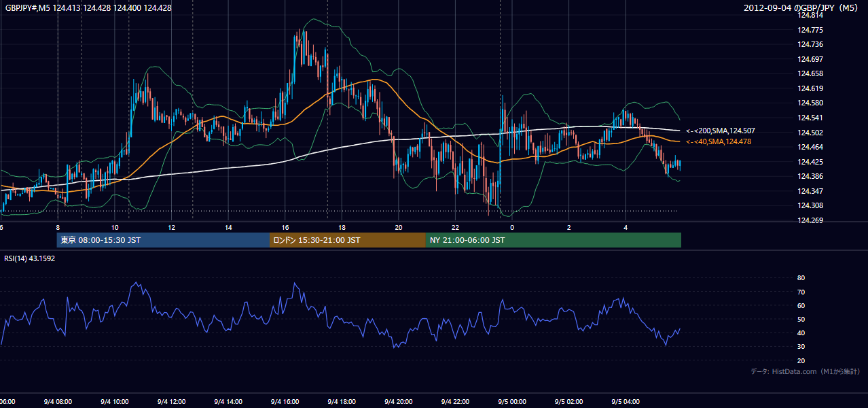
Task: Click the bottom axis date 9/4 18:00
Action: pos(342,402)
